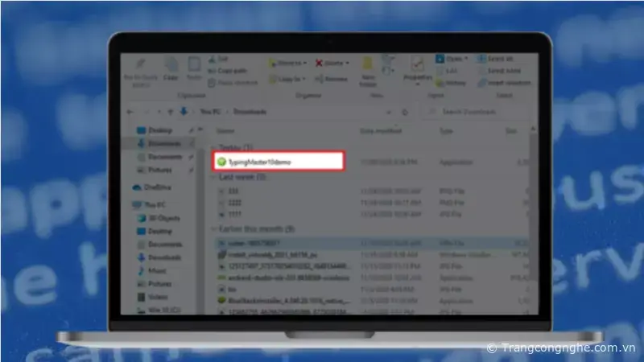
Task: Sort files by the Type column header
Action: tap(447, 130)
